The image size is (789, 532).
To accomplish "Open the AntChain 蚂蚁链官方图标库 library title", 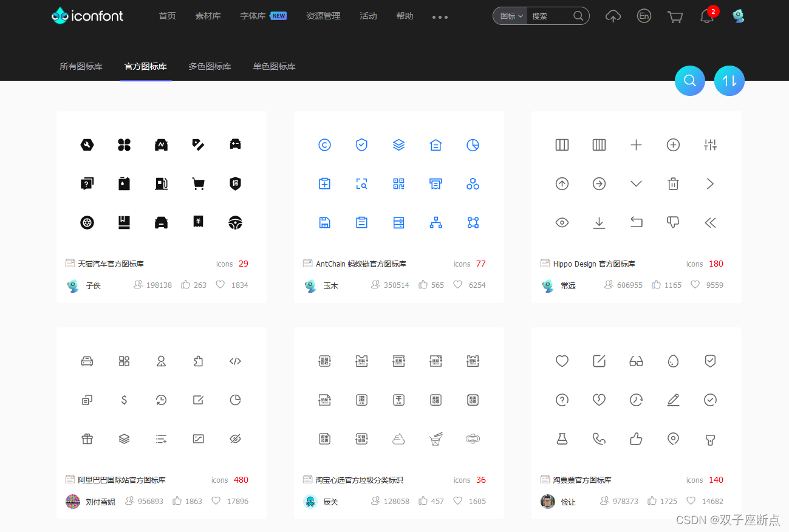I will tap(361, 264).
